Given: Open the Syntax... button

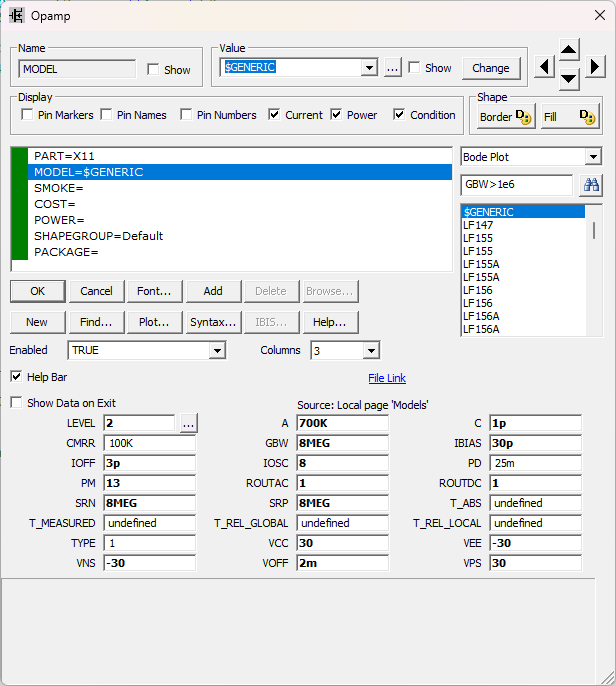Looking at the screenshot, I should (x=213, y=322).
